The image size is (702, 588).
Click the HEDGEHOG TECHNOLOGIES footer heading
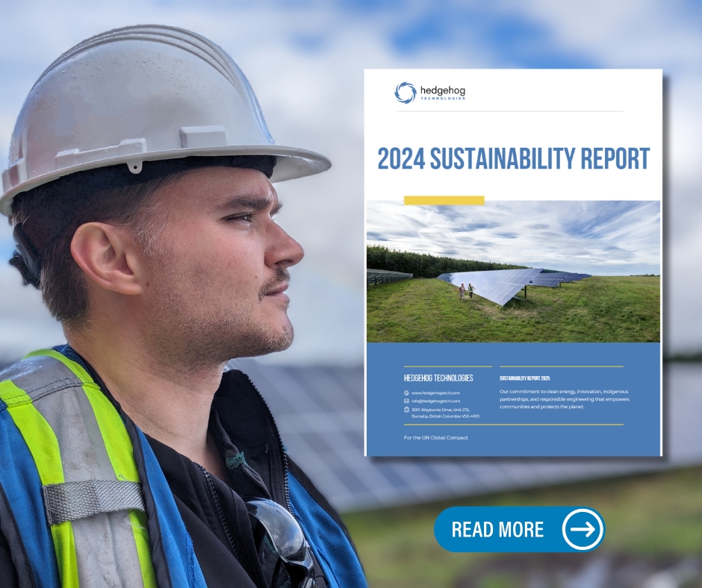[x=438, y=378]
